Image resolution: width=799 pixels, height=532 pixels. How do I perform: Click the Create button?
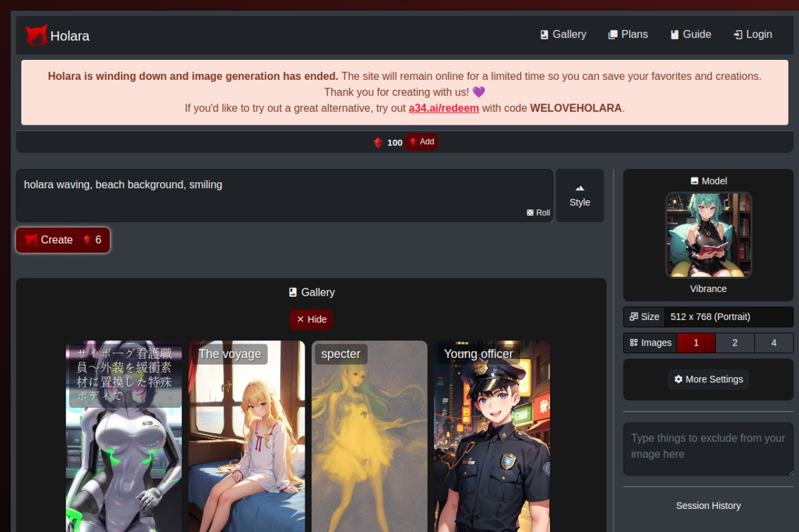[63, 240]
